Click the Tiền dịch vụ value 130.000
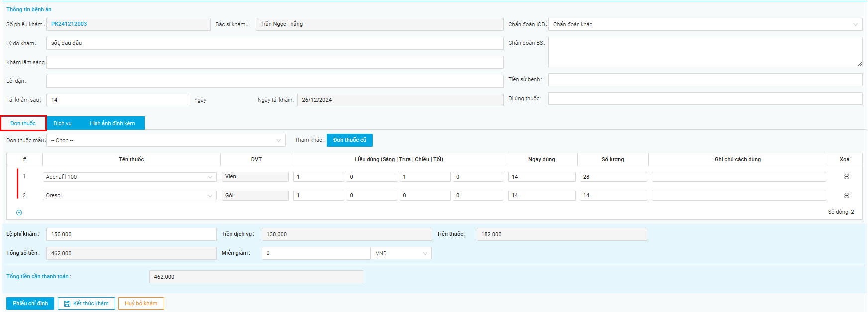The height and width of the screenshot is (312, 868). coord(347,234)
